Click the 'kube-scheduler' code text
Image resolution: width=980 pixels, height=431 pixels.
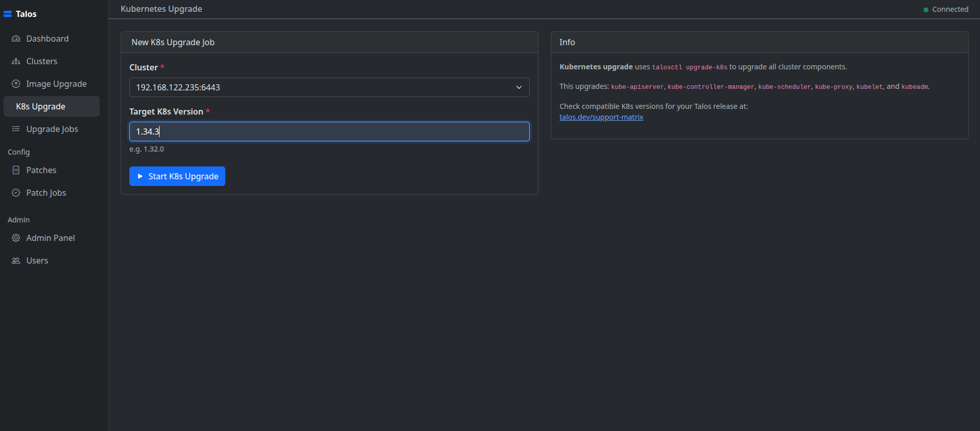point(785,87)
